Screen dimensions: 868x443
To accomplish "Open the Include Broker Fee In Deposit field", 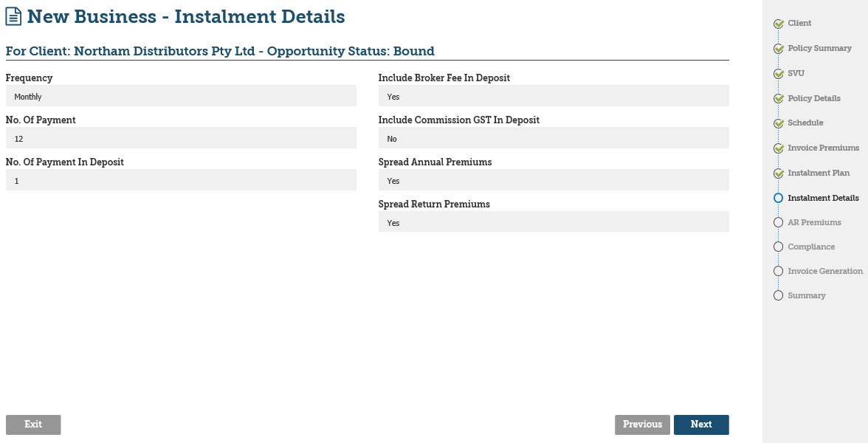I will pos(554,96).
